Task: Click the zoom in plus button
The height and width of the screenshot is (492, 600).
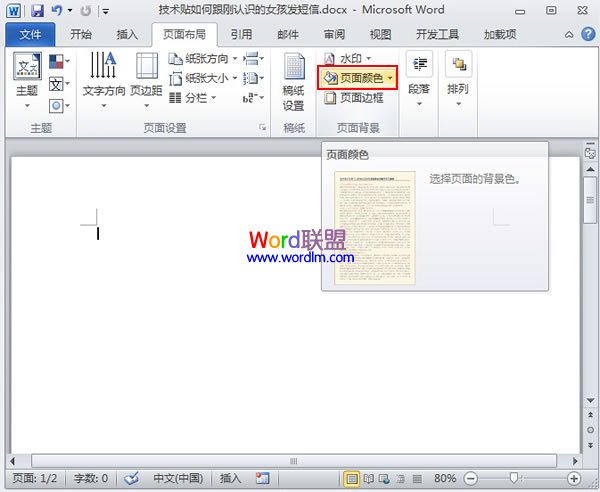Action: [x=574, y=478]
